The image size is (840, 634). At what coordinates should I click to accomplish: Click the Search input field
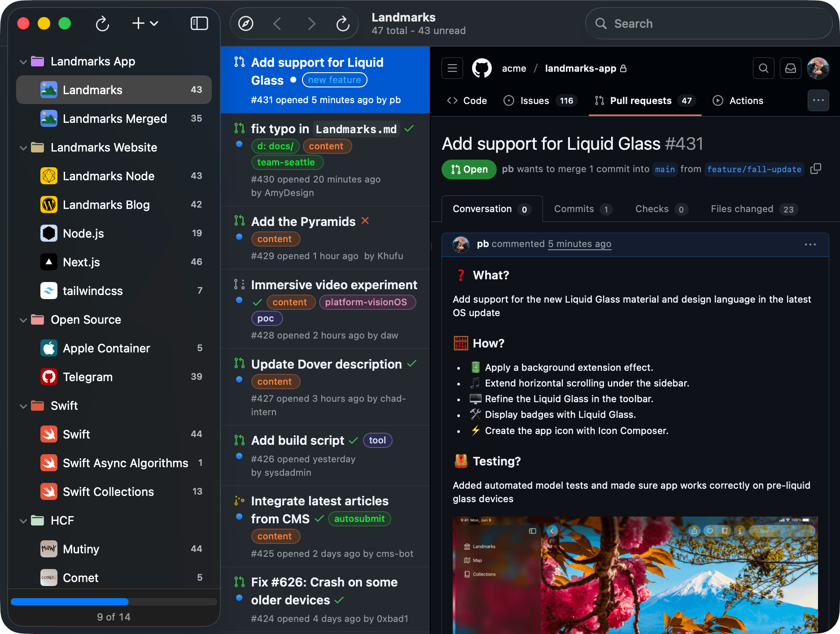pos(709,23)
